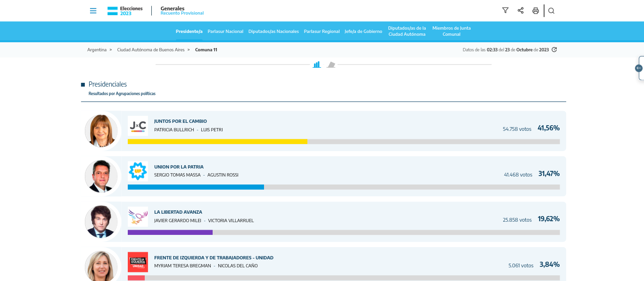644x281 pixels.
Task: Click the share icon in header
Action: point(520,10)
